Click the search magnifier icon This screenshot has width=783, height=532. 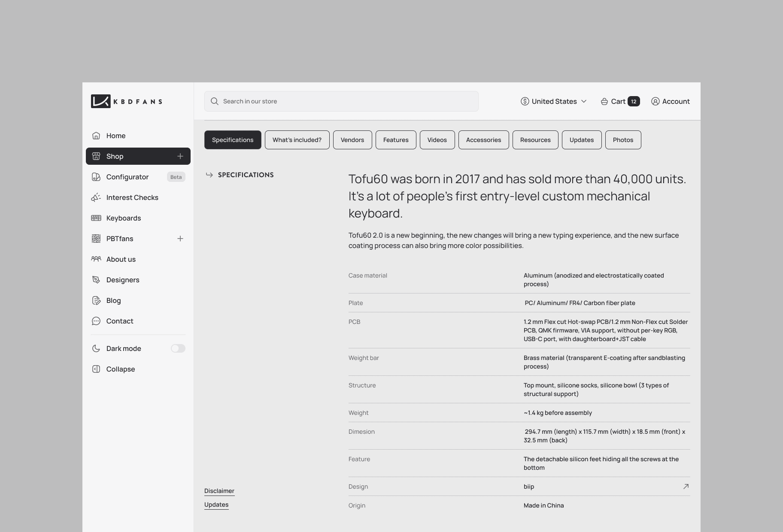pos(215,101)
